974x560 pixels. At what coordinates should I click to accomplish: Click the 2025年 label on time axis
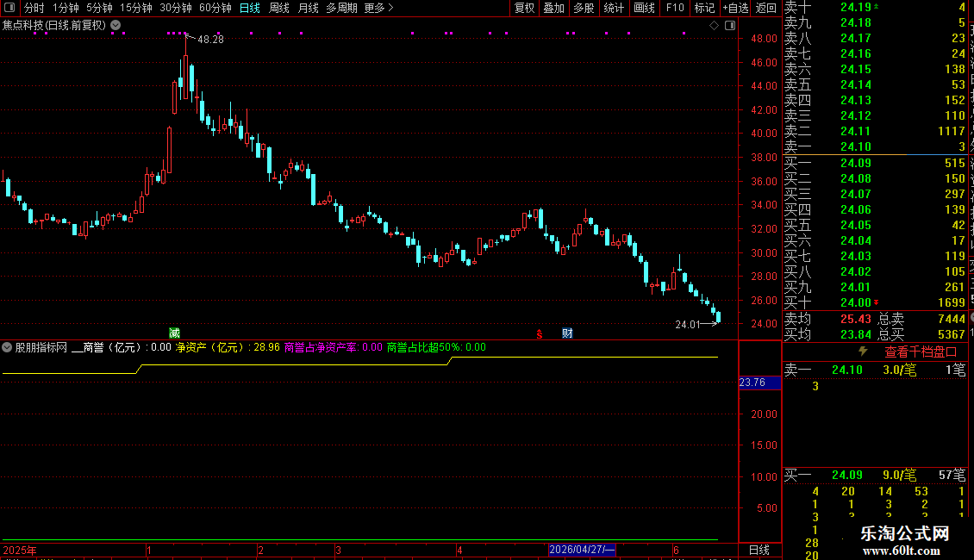pos(20,550)
